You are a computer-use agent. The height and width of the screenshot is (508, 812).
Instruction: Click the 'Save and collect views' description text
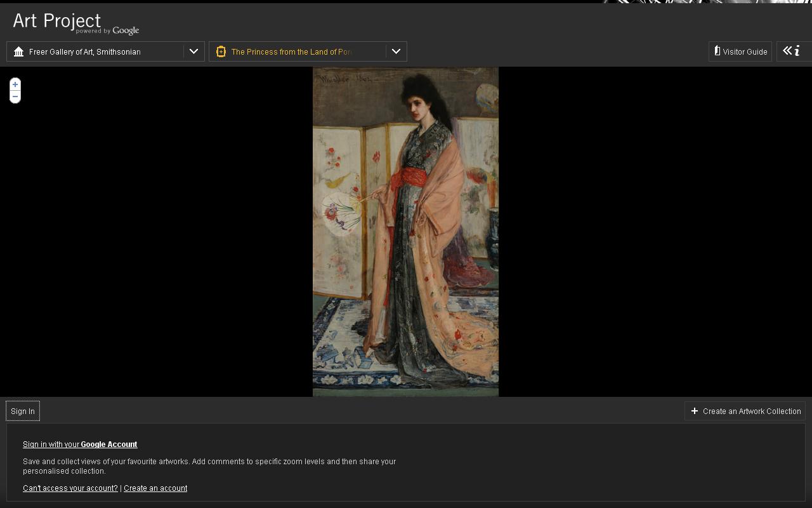209,466
